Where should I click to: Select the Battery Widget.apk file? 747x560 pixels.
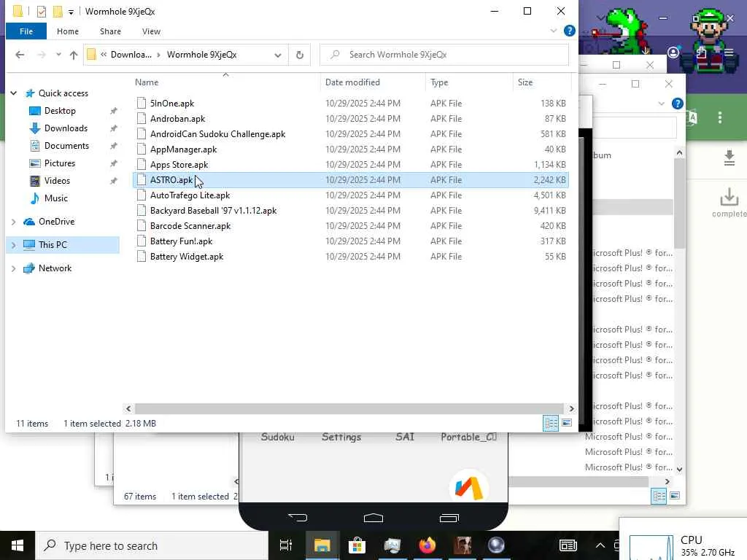point(350,256)
